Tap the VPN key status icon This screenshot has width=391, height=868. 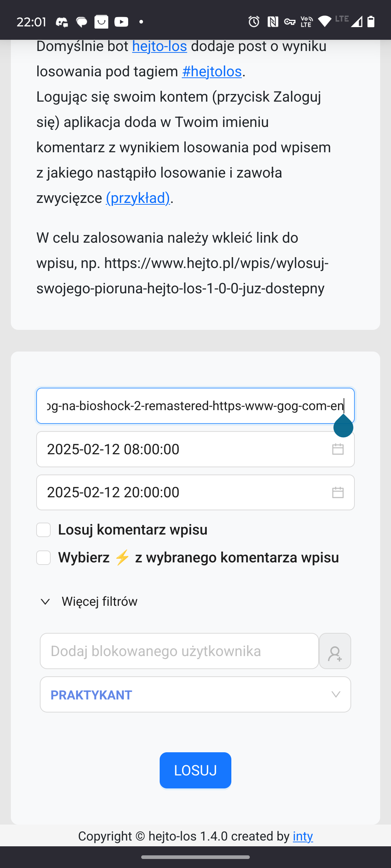pos(290,22)
